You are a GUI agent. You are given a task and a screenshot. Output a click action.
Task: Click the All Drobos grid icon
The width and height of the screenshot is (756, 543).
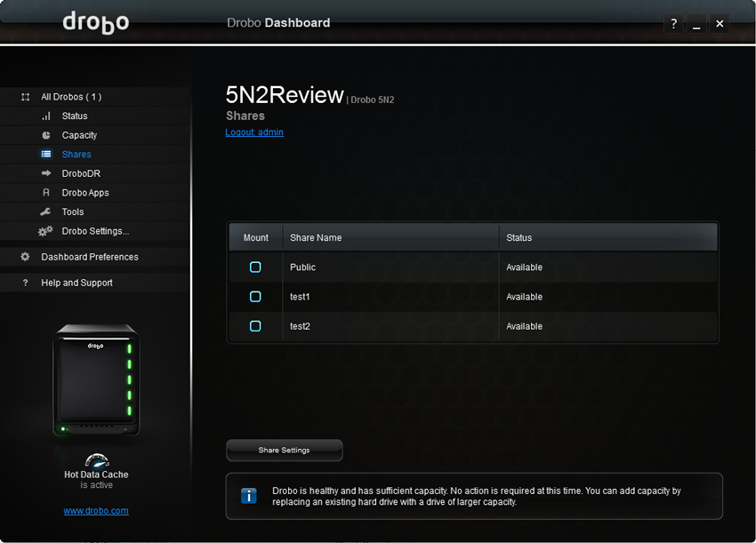26,97
